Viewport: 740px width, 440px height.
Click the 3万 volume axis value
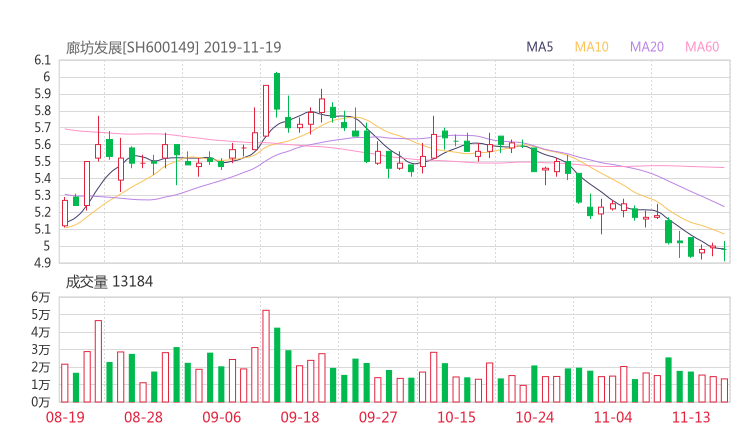click(x=41, y=350)
